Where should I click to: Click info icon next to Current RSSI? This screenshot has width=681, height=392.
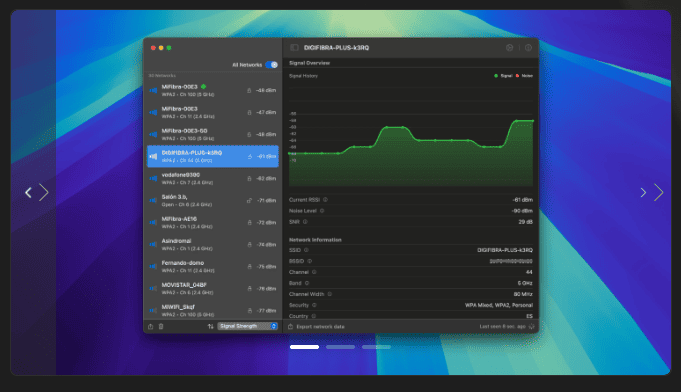coord(325,200)
